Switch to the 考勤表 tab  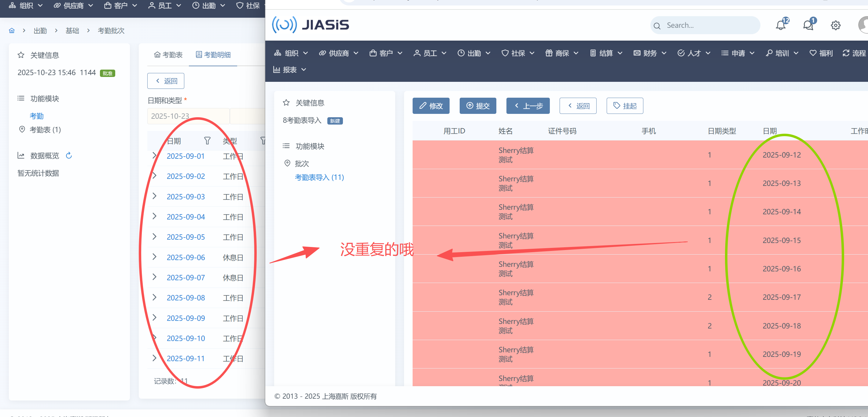coord(168,55)
